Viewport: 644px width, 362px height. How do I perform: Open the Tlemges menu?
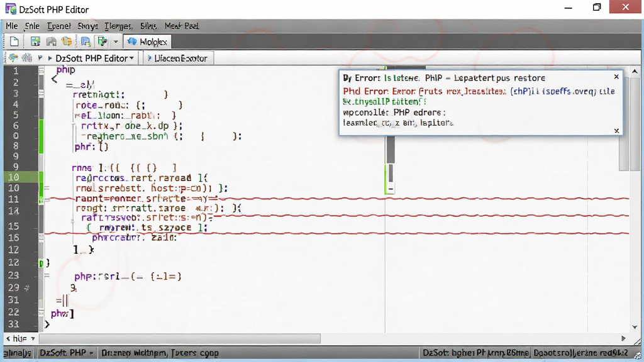118,26
